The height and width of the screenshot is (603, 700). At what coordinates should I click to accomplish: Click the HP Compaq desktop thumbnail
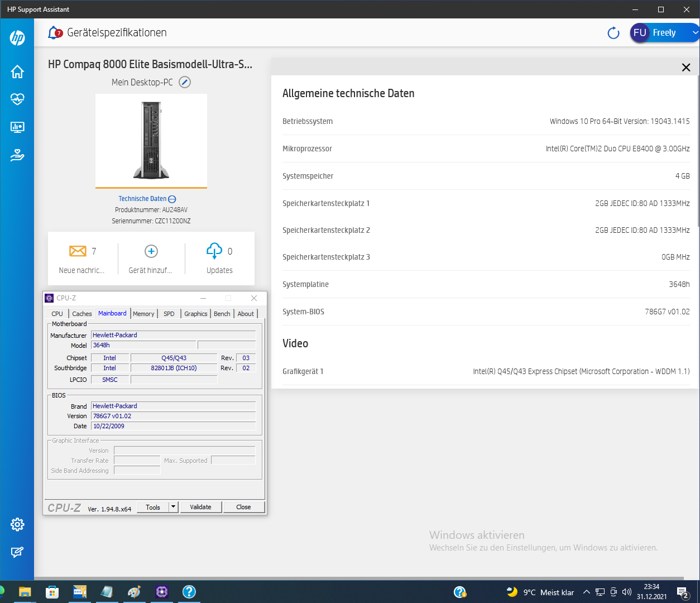coord(151,141)
